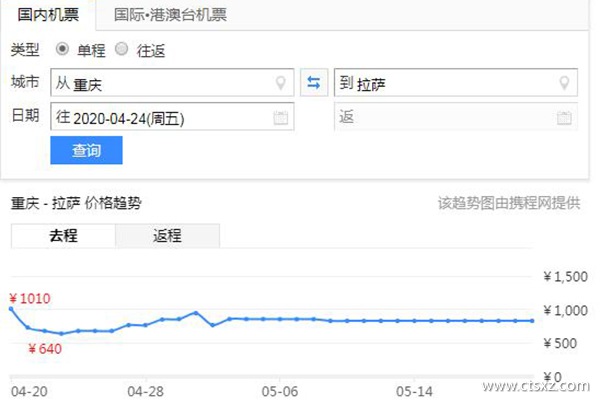The height and width of the screenshot is (400, 600).
Task: Click the location pin in the arrival city field
Action: pos(566,84)
